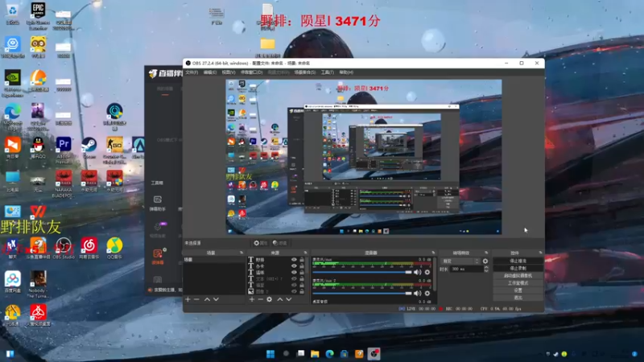Open Filters button above source list
This screenshot has height=362, width=644.
279,243
